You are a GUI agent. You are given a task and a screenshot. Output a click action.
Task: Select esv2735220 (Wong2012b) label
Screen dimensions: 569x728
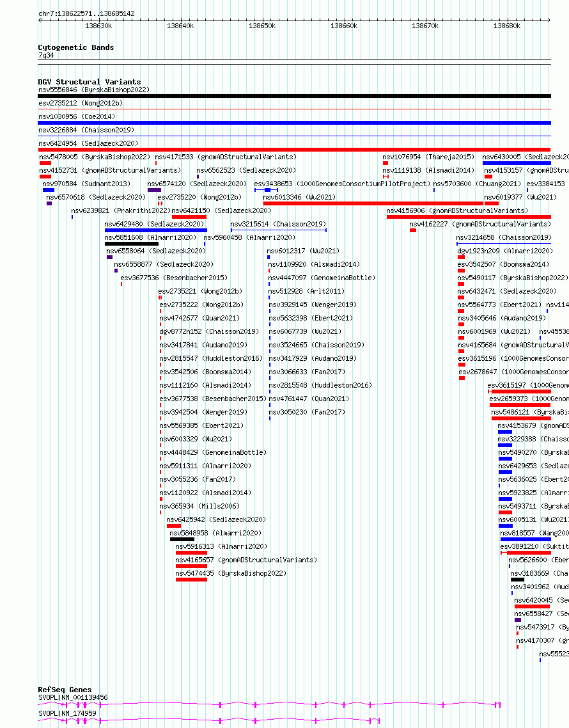point(199,197)
